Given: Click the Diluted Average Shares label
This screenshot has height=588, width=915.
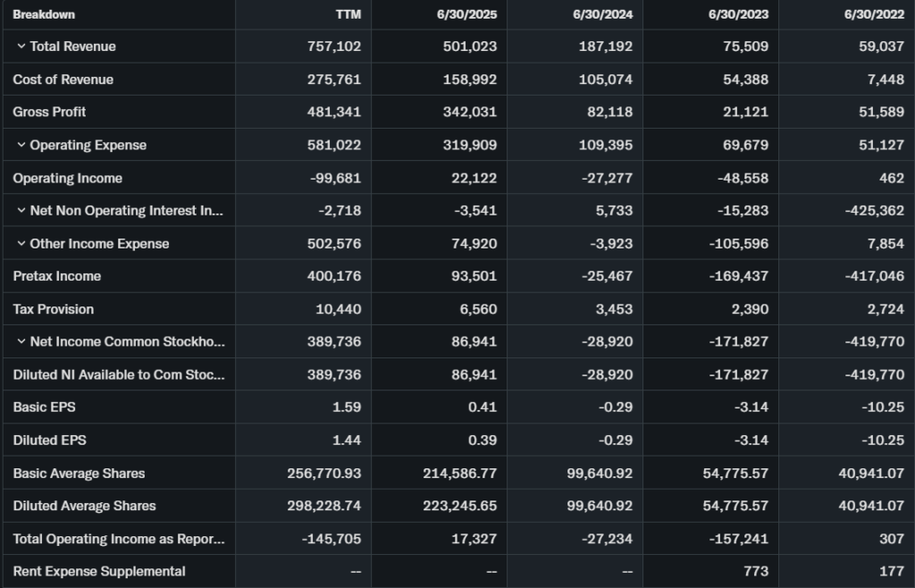Looking at the screenshot, I should coord(84,506).
